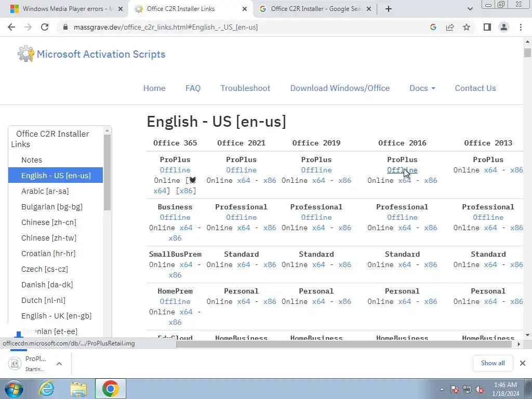Click the Microsoft Activation Scripts gear logo
This screenshot has width=532, height=399.
point(26,54)
